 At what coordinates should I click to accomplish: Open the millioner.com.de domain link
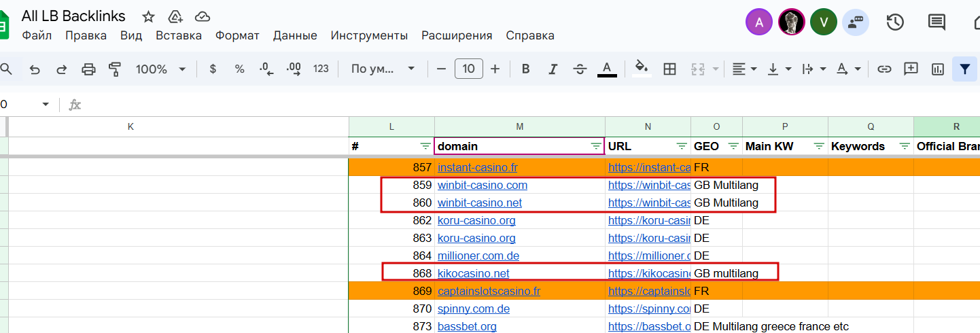pos(478,256)
